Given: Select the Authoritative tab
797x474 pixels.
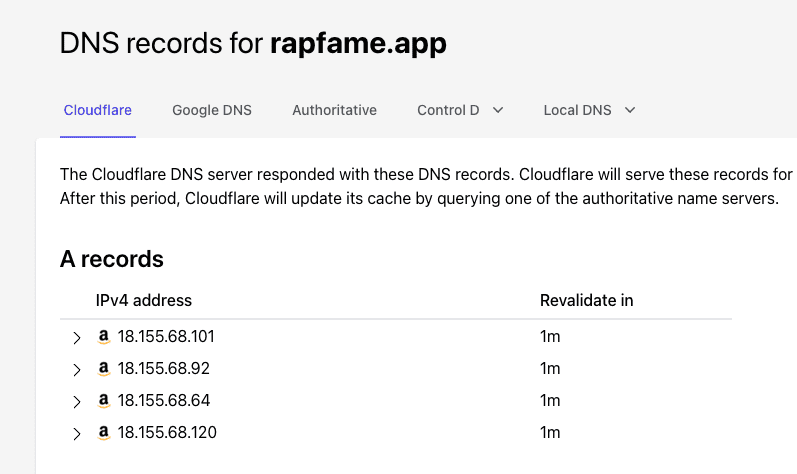Looking at the screenshot, I should pyautogui.click(x=334, y=110).
